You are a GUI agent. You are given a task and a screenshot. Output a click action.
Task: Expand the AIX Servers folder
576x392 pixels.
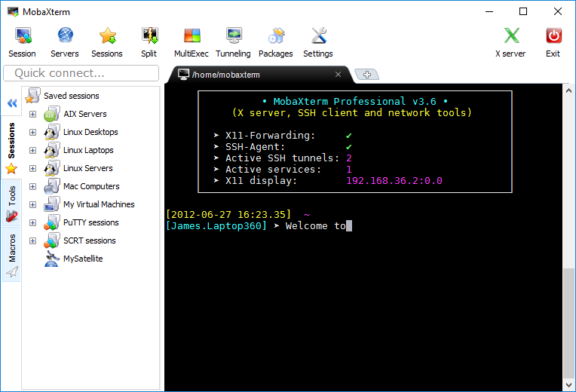[32, 115]
